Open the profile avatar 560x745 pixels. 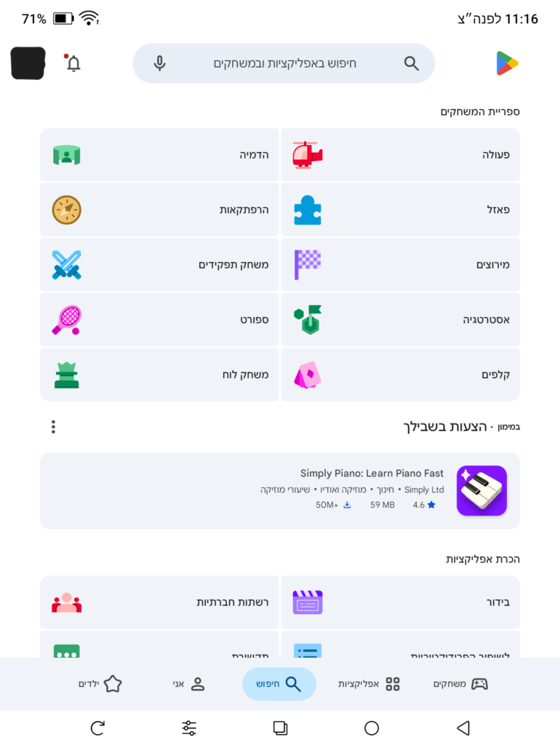pyautogui.click(x=28, y=63)
